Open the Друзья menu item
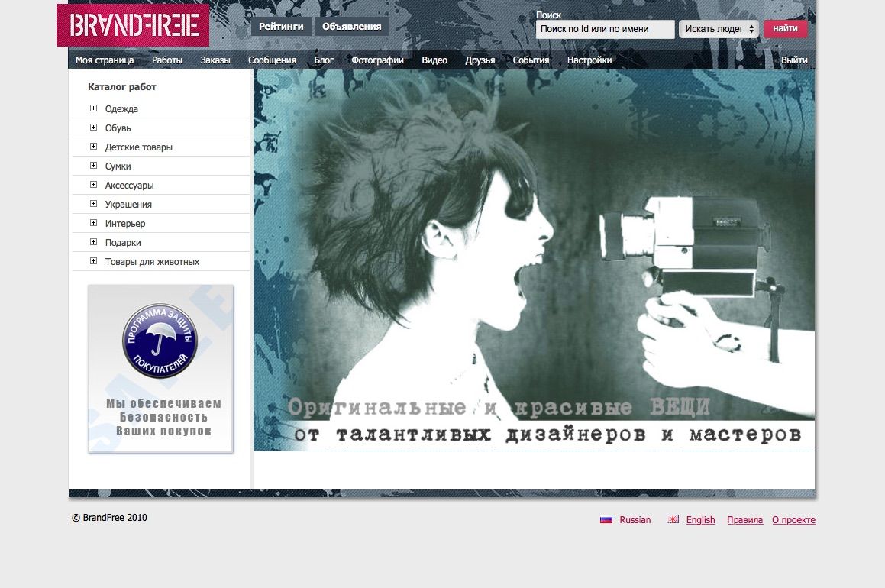The height and width of the screenshot is (588, 885). coord(480,60)
